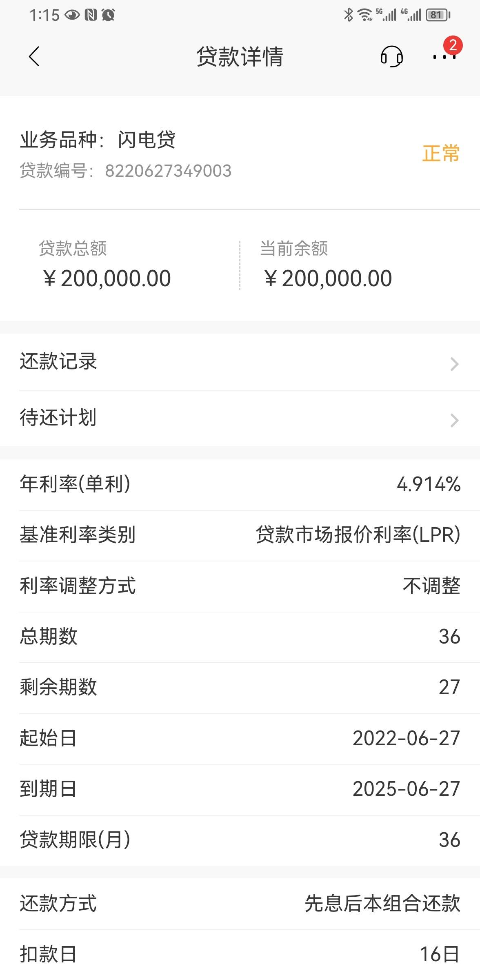
Task: Tap the 贷款详情 page title
Action: point(240,56)
